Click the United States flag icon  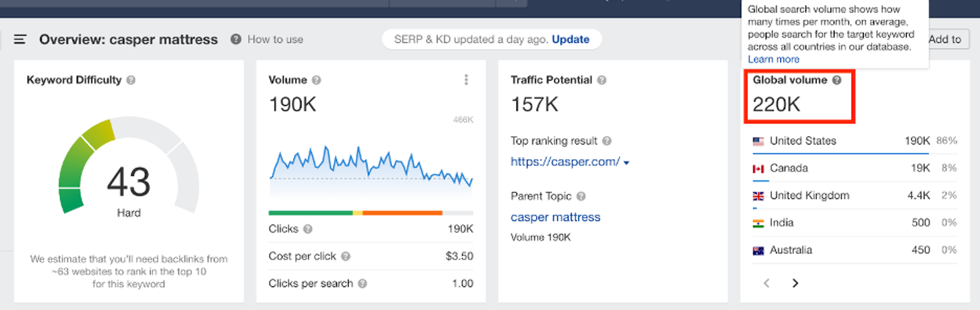tap(758, 142)
